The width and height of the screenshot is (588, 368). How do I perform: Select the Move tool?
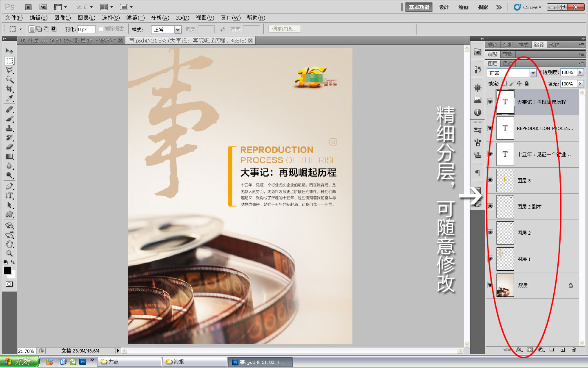(9, 51)
